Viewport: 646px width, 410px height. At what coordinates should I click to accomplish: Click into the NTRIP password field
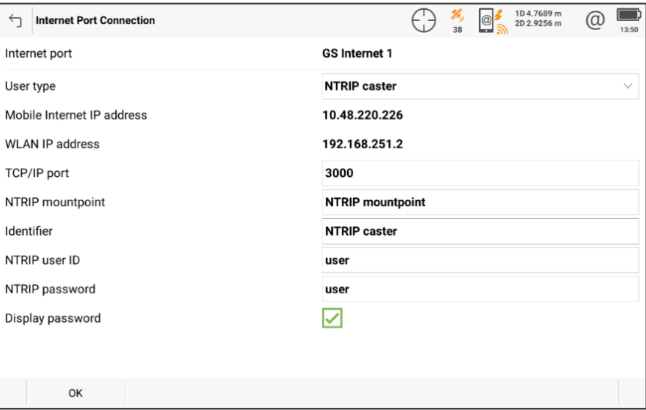[480, 289]
